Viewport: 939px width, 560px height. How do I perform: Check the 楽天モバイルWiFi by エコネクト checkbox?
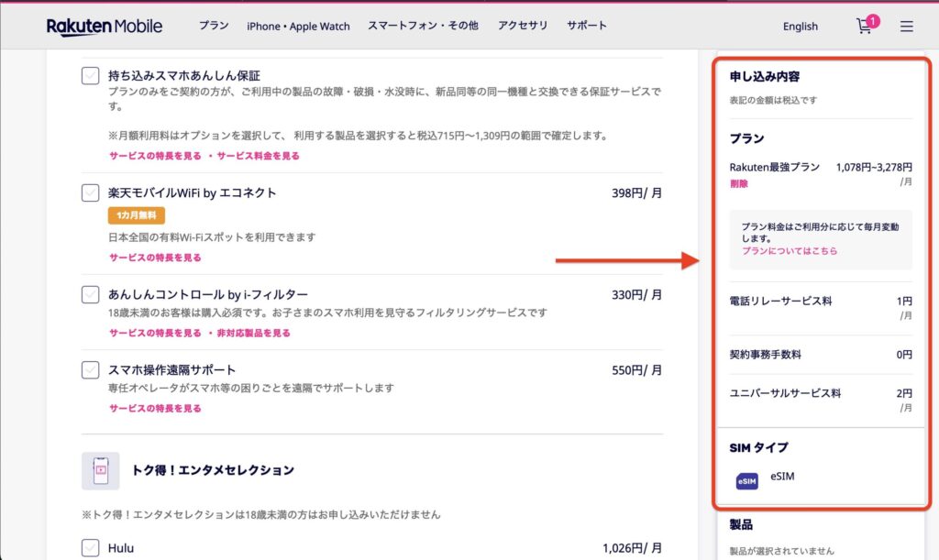[91, 192]
